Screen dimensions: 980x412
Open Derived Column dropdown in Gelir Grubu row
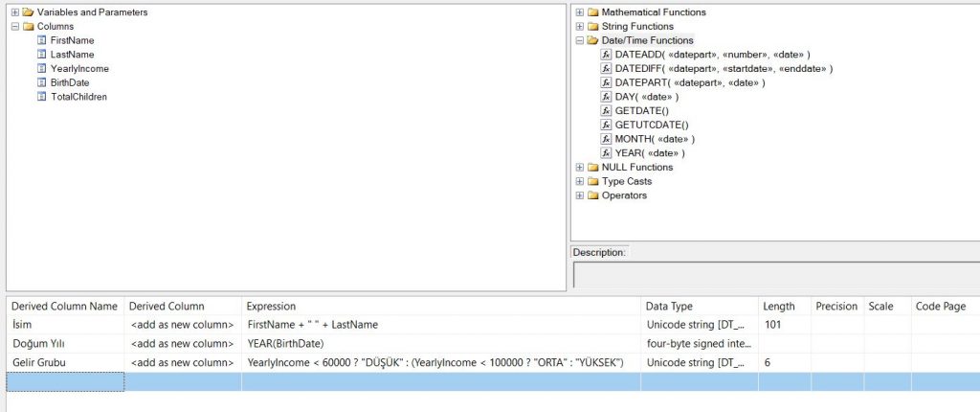pos(183,362)
